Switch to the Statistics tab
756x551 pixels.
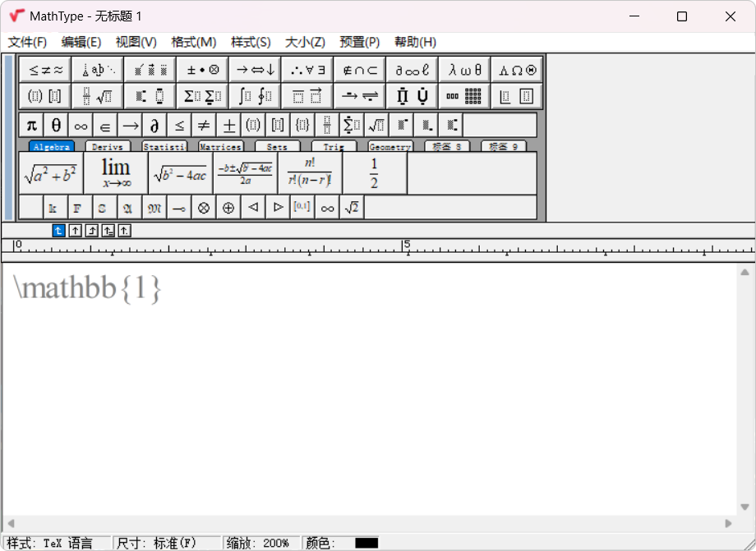tap(164, 146)
